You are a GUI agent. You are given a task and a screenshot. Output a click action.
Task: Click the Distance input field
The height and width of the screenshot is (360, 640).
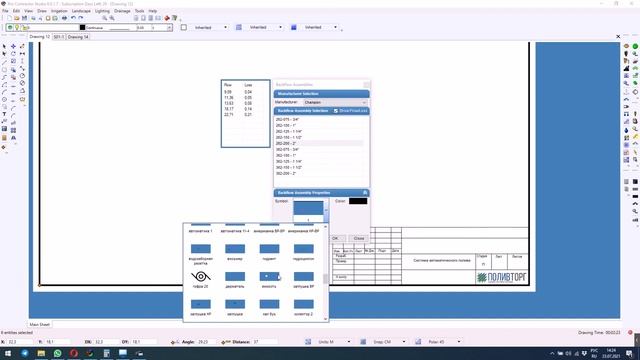265,342
